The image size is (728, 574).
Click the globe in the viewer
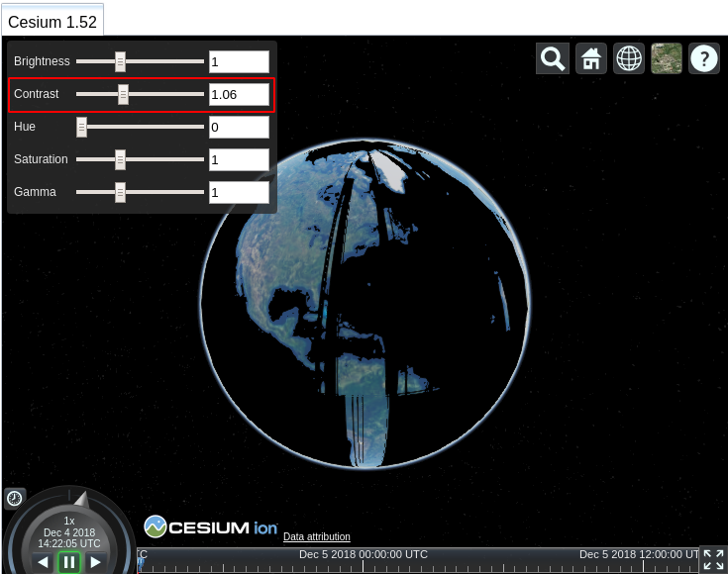[x=365, y=304]
